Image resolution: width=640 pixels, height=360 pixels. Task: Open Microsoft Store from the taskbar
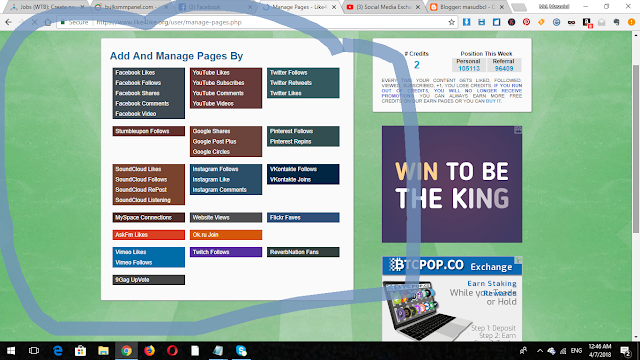[80, 351]
